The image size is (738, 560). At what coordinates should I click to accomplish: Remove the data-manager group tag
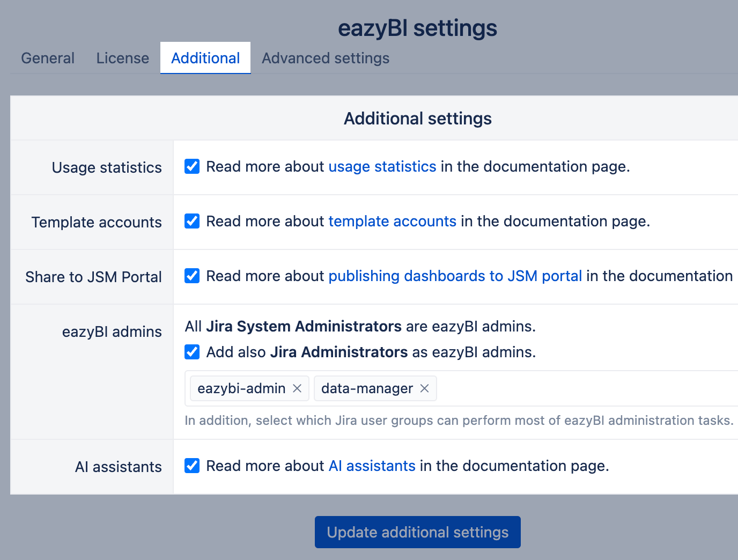(x=424, y=388)
